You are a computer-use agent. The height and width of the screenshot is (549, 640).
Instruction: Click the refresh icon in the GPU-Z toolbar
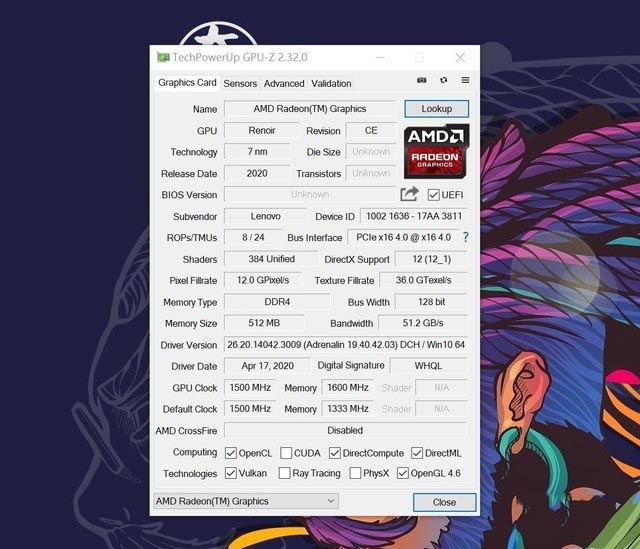[444, 80]
